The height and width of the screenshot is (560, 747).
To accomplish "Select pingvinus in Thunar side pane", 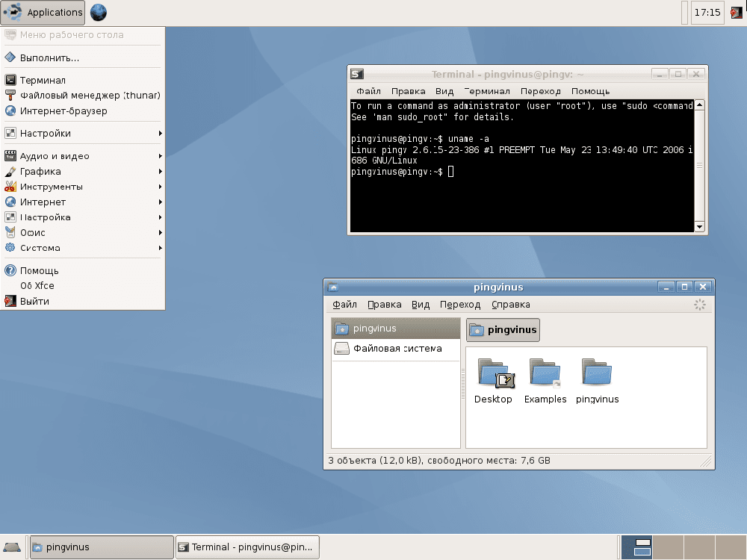I will pyautogui.click(x=396, y=328).
